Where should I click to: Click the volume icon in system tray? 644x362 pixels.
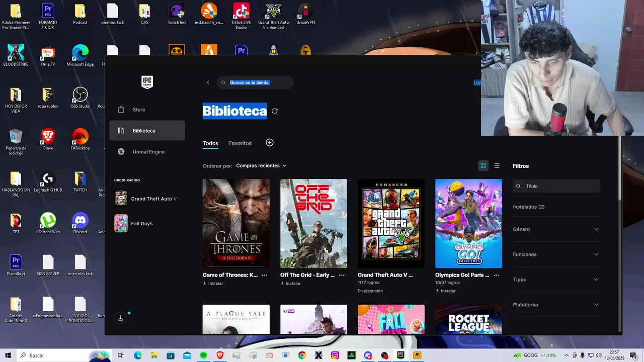coord(598,355)
